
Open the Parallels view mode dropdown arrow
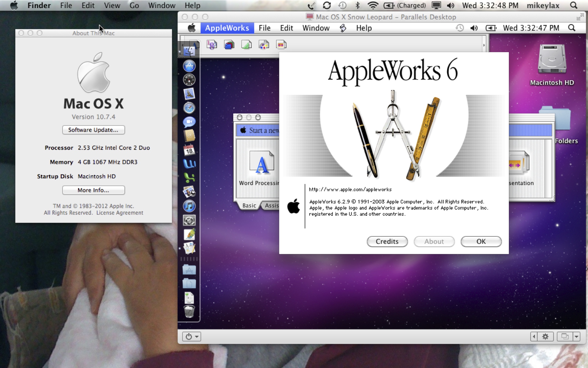[x=576, y=336]
